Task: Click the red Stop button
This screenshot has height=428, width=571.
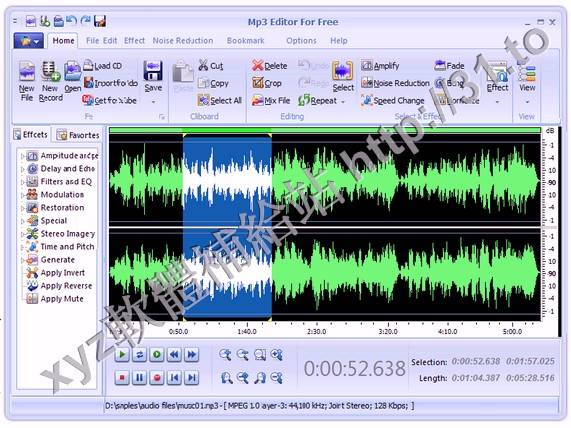Action: (122, 378)
